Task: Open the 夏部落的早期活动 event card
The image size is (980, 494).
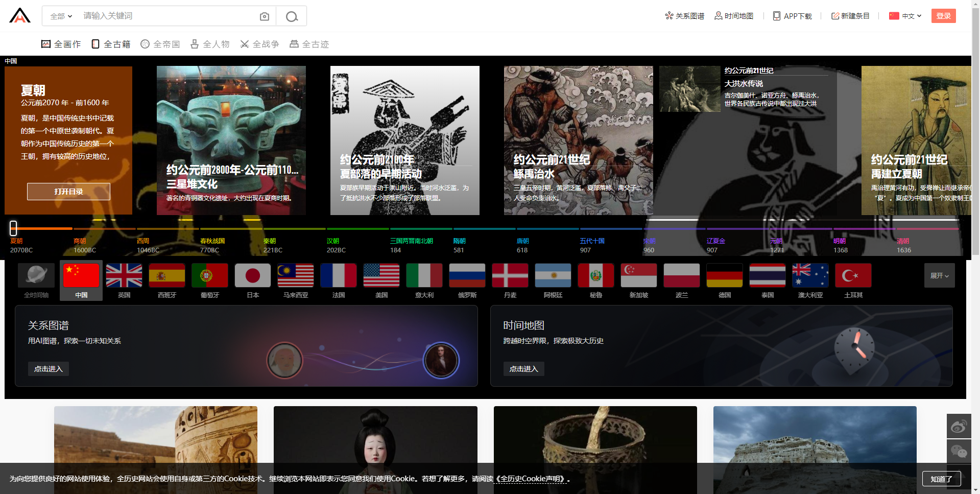Action: (405, 140)
